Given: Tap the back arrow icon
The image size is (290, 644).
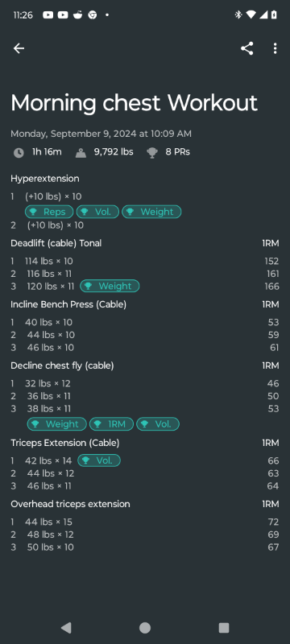Looking at the screenshot, I should click(19, 48).
